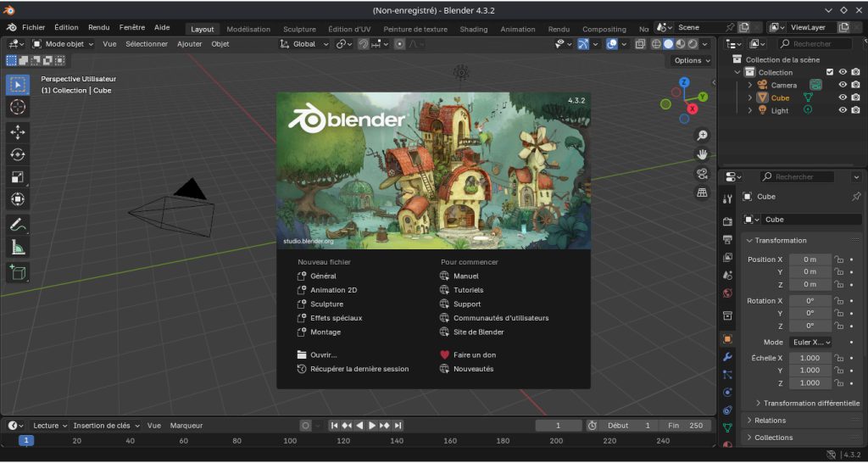Select the Move tool in the viewport toolbar
Image resolution: width=868 pixels, height=463 pixels.
coord(18,132)
